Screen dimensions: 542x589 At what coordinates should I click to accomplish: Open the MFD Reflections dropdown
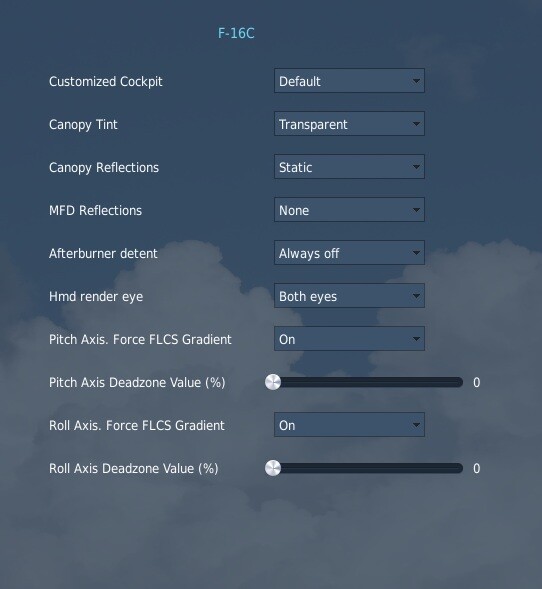point(349,210)
